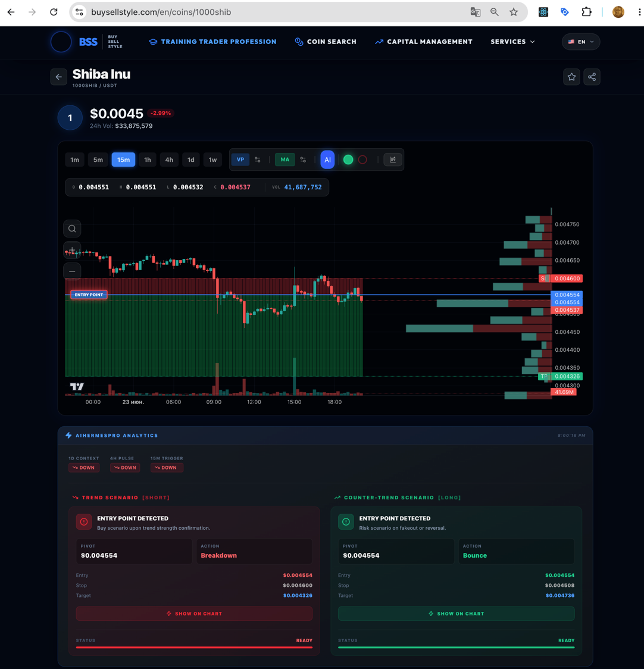Screen dimensions: 644x669
Task: Click the 15M Trigger DOWN badge
Action: (167, 468)
